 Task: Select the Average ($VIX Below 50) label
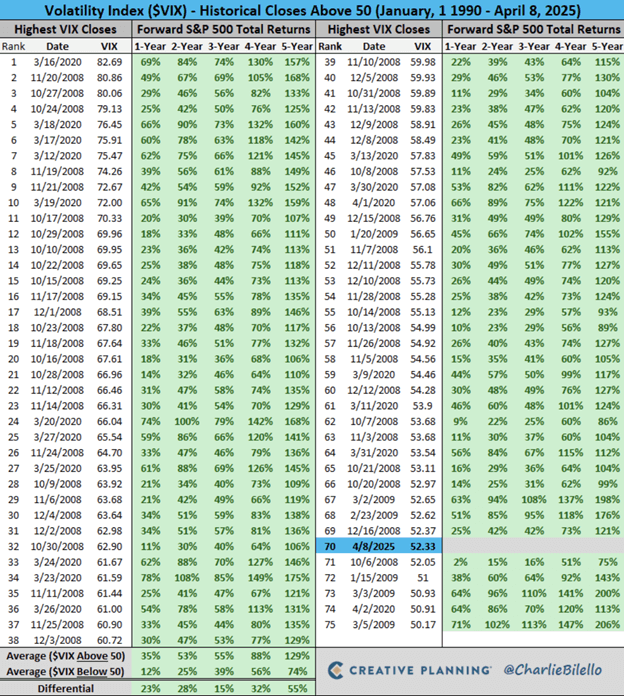click(66, 672)
